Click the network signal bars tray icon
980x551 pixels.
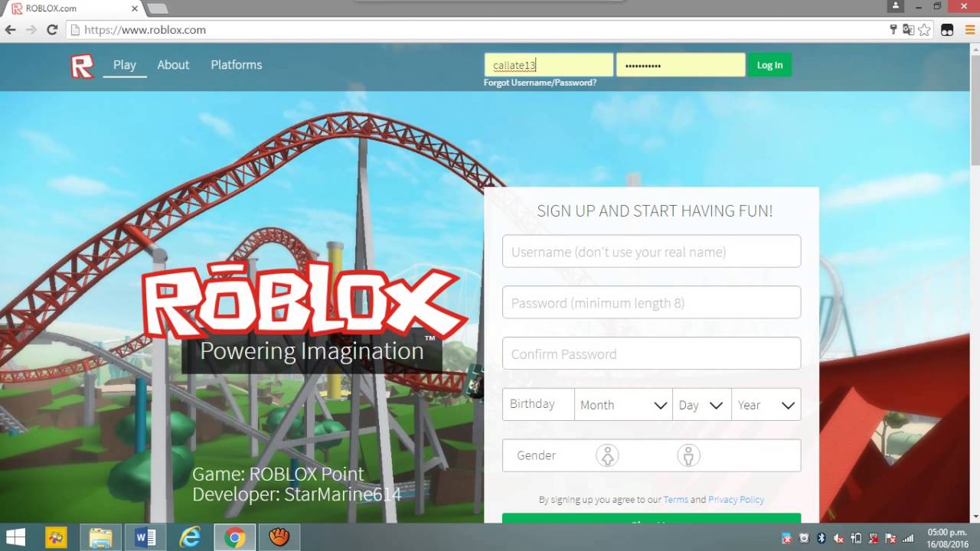pyautogui.click(x=908, y=538)
